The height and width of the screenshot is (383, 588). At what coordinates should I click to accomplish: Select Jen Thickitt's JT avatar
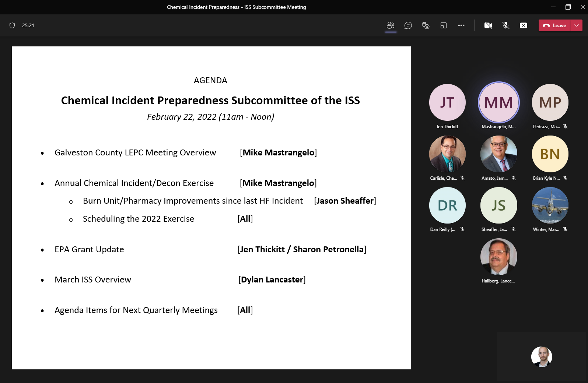point(447,102)
